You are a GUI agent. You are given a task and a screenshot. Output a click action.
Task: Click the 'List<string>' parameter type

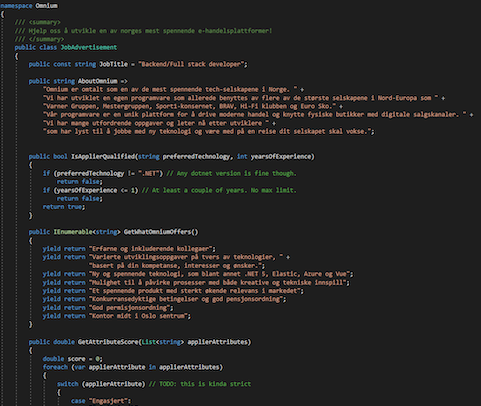[x=163, y=342]
